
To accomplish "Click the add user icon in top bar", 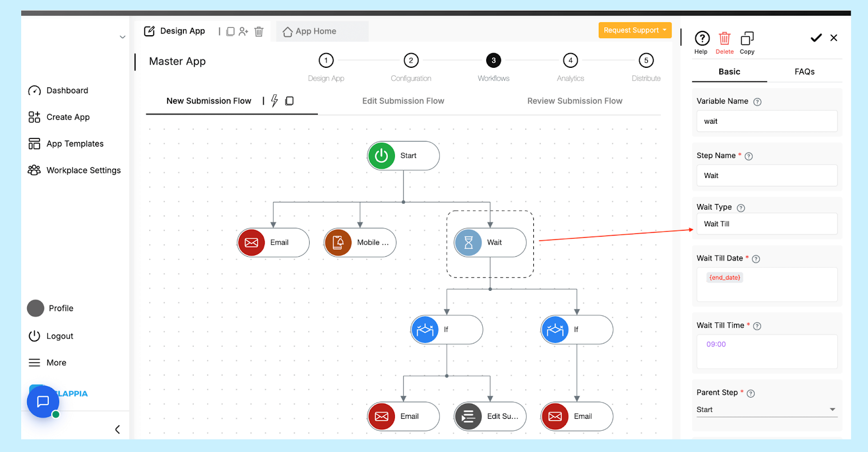I will pyautogui.click(x=244, y=31).
